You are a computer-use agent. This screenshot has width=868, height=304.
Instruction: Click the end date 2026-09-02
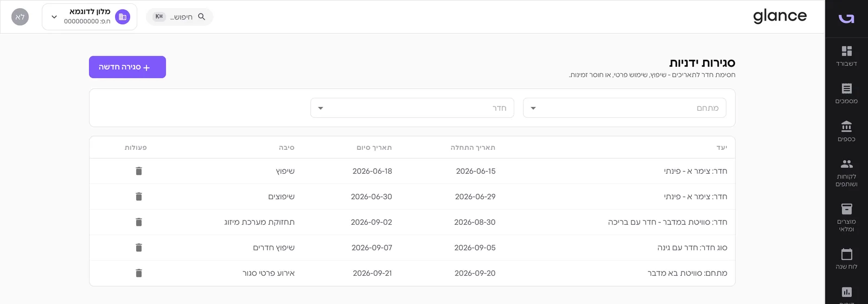372,222
